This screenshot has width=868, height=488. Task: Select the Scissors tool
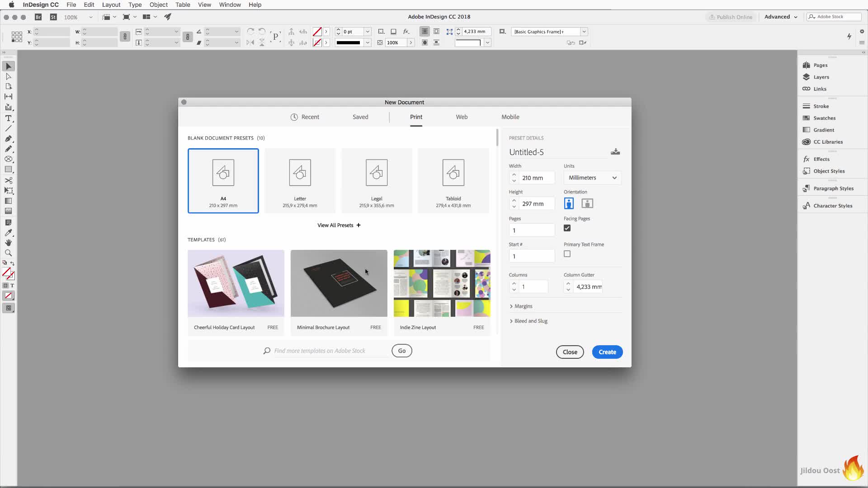pos(9,180)
